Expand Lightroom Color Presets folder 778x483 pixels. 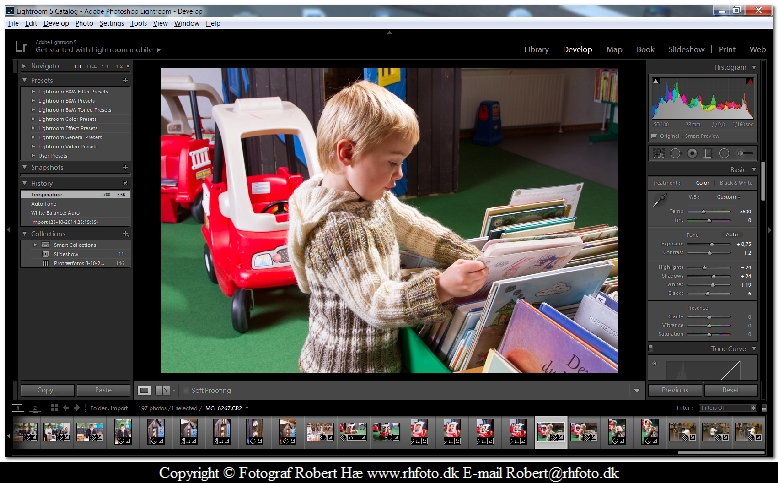(33, 119)
